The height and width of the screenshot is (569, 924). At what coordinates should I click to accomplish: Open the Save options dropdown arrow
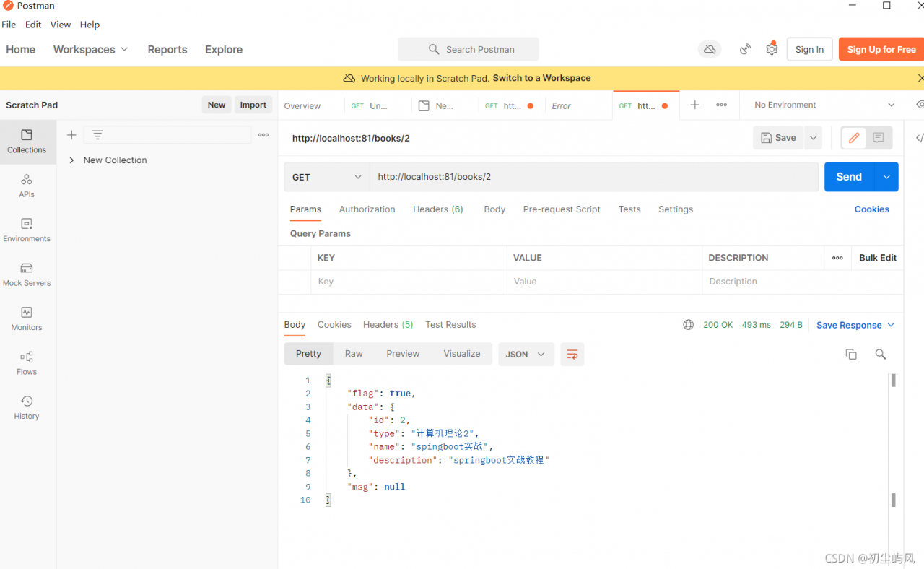(x=814, y=138)
